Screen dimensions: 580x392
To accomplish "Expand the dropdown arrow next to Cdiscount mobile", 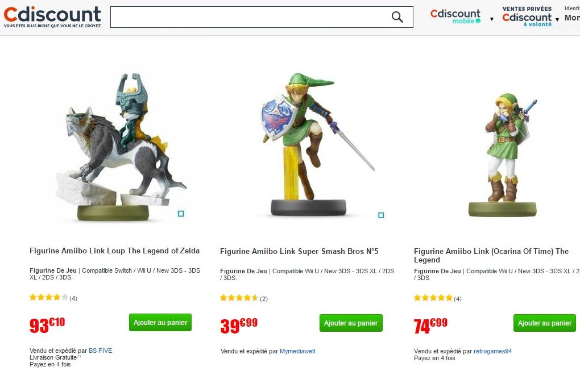I will (492, 19).
